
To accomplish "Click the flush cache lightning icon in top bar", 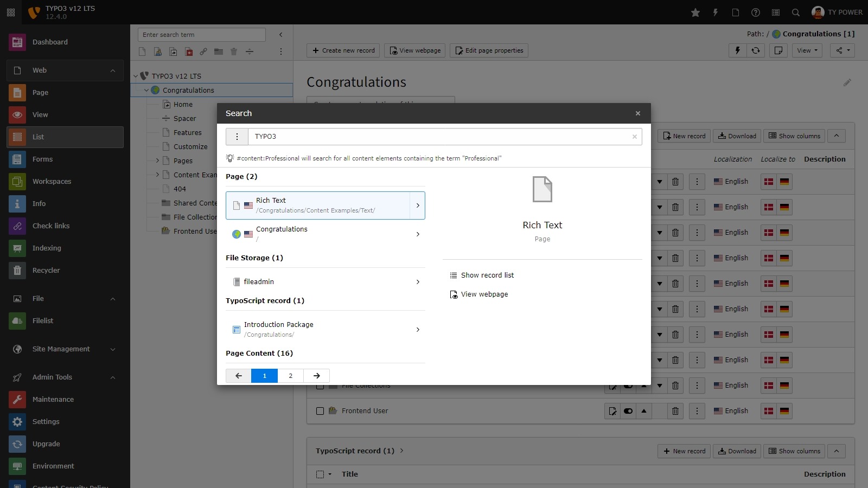I will point(715,12).
